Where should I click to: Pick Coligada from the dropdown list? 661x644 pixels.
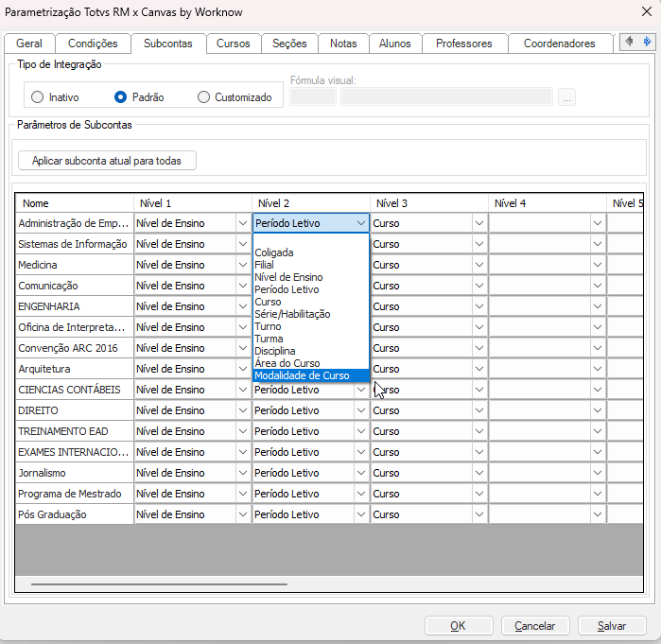(x=274, y=252)
